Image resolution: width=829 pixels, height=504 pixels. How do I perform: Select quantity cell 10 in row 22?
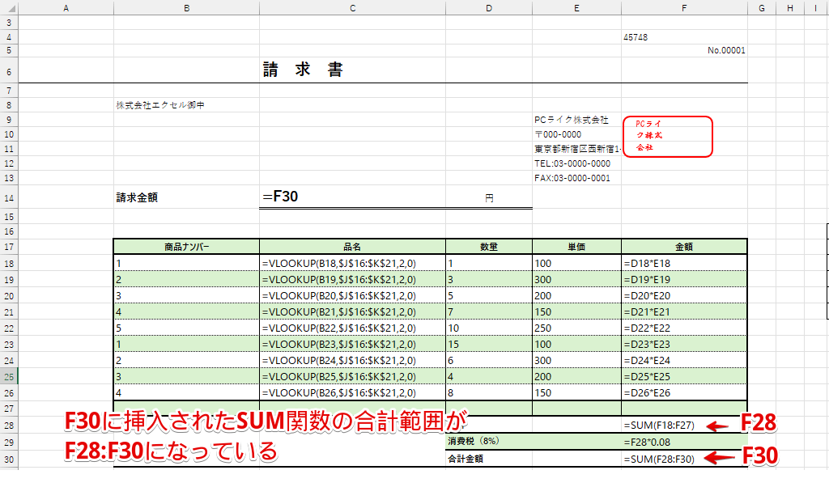(488, 328)
